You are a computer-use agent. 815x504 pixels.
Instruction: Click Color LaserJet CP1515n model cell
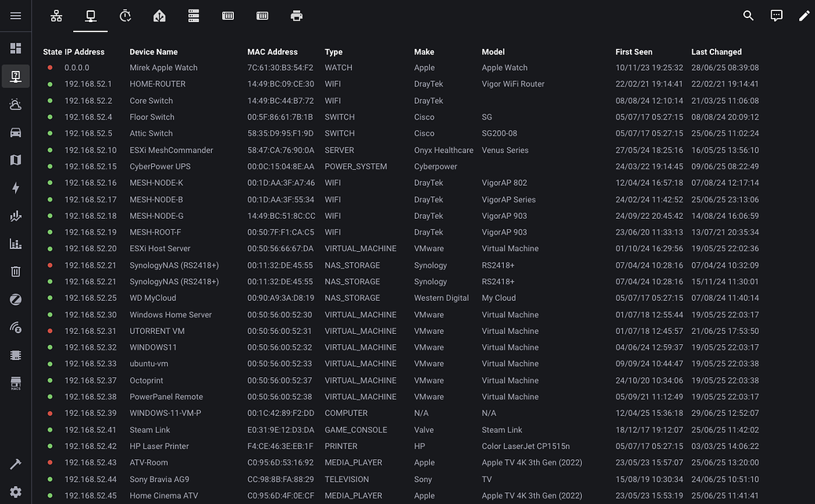pyautogui.click(x=525, y=446)
